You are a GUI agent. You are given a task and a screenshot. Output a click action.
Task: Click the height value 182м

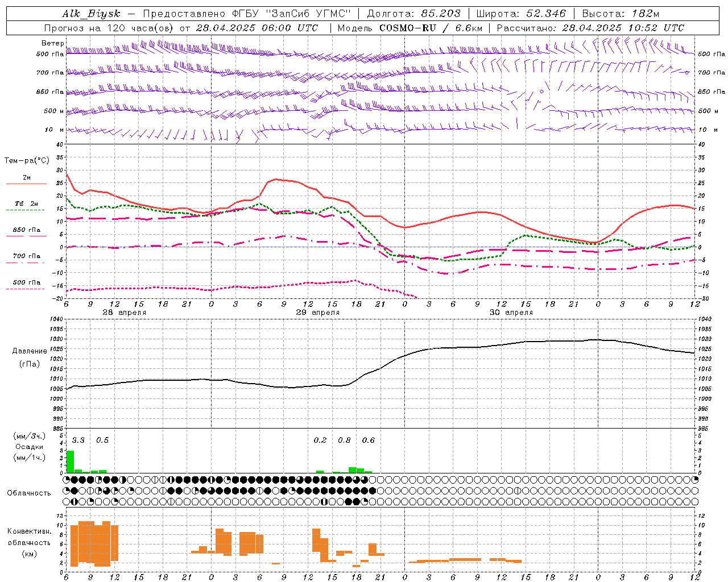[x=646, y=14]
